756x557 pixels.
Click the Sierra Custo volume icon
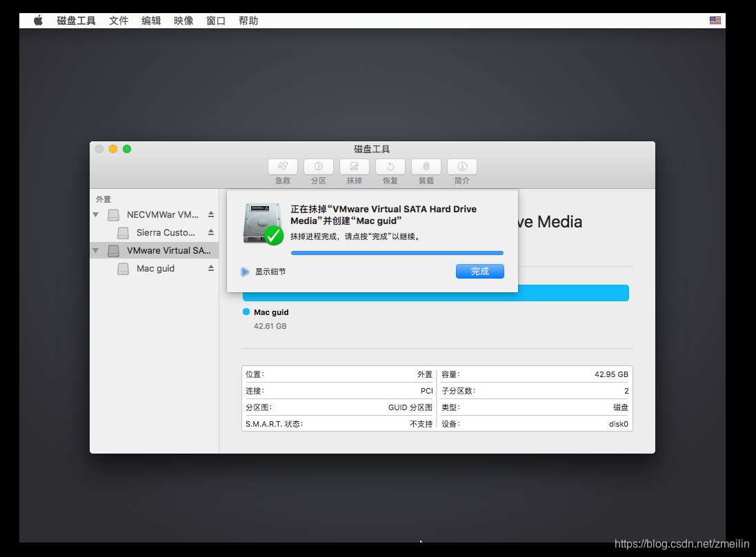pyautogui.click(x=123, y=233)
